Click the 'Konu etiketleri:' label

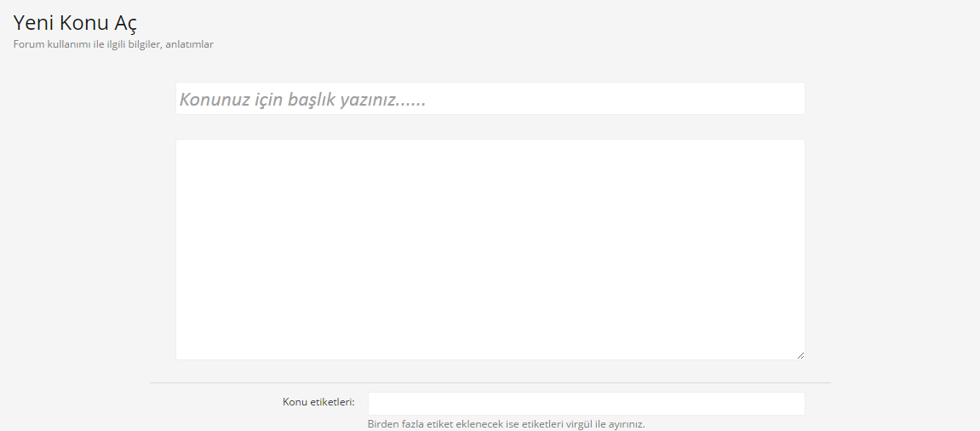tap(318, 401)
